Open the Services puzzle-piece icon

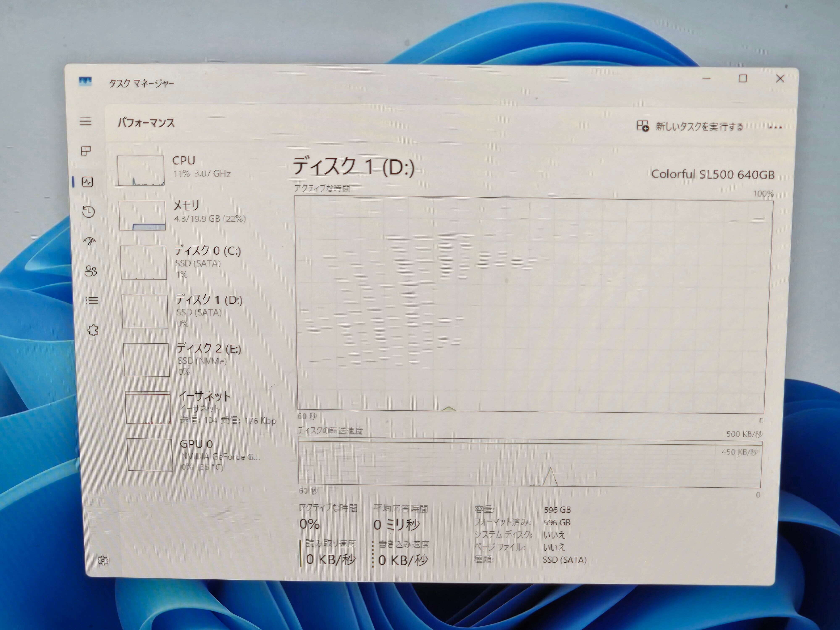93,330
